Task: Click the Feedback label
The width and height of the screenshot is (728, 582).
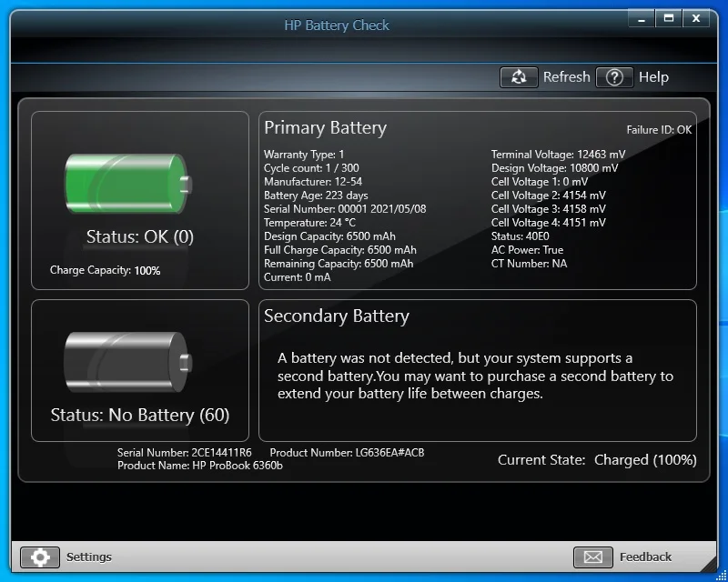Action: pyautogui.click(x=646, y=557)
